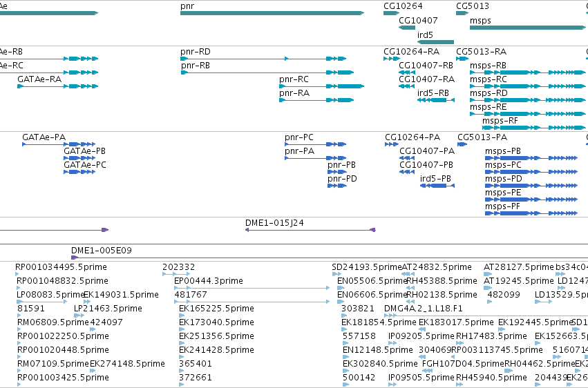This screenshot has width=588, height=388.
Task: Select EST RP001034495.5prime
Action: [x=17, y=274]
